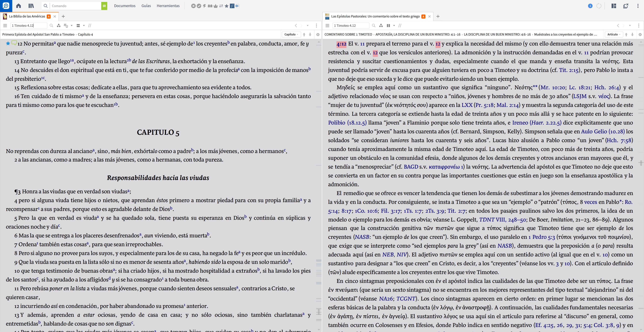
Task: Open the Library books icon
Action: 31,6
